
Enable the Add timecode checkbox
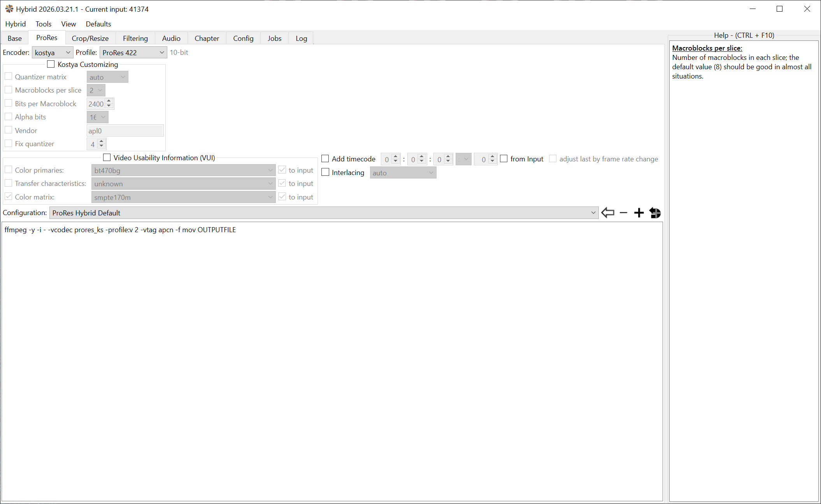point(325,159)
